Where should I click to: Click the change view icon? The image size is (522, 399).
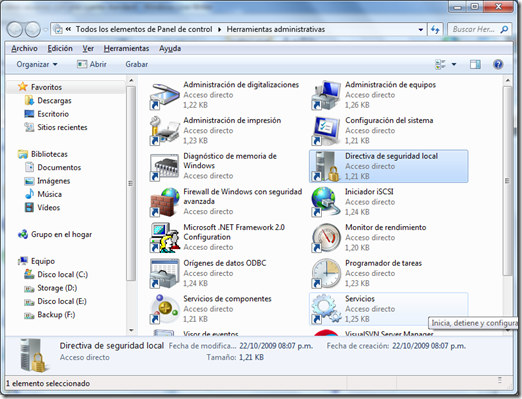pyautogui.click(x=440, y=64)
